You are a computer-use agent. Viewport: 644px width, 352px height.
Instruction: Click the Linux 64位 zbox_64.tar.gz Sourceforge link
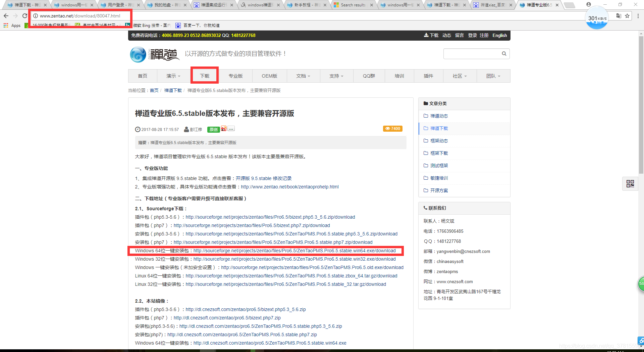point(291,276)
